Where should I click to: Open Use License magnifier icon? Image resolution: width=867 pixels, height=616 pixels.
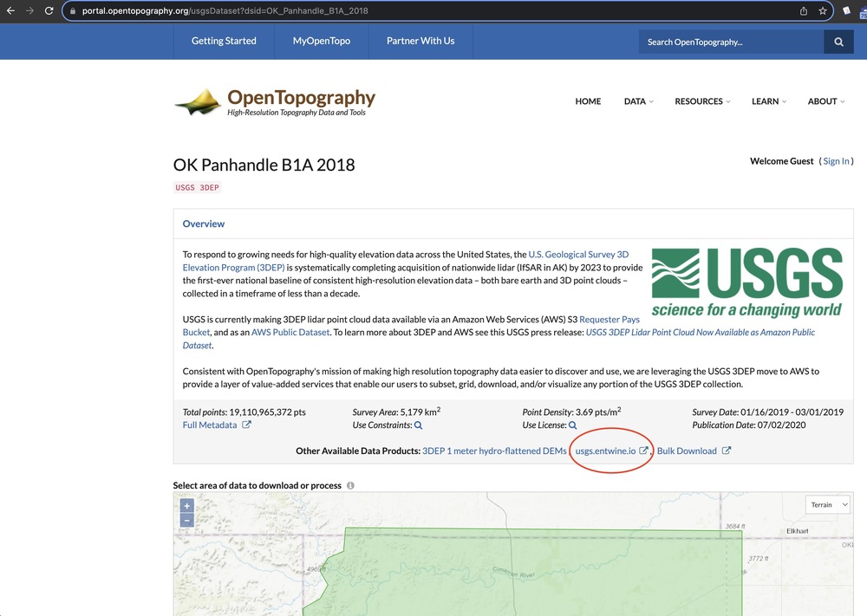(x=573, y=425)
